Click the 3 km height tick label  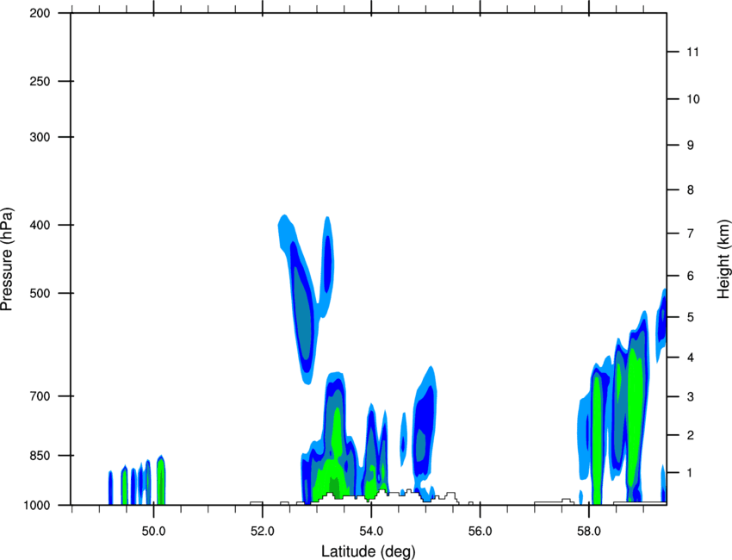click(690, 397)
